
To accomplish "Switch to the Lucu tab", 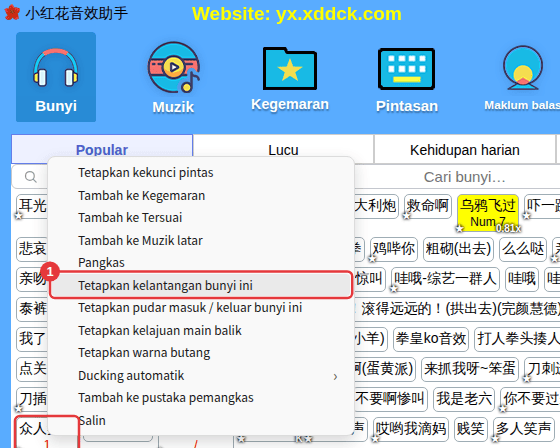I will pyautogui.click(x=283, y=150).
